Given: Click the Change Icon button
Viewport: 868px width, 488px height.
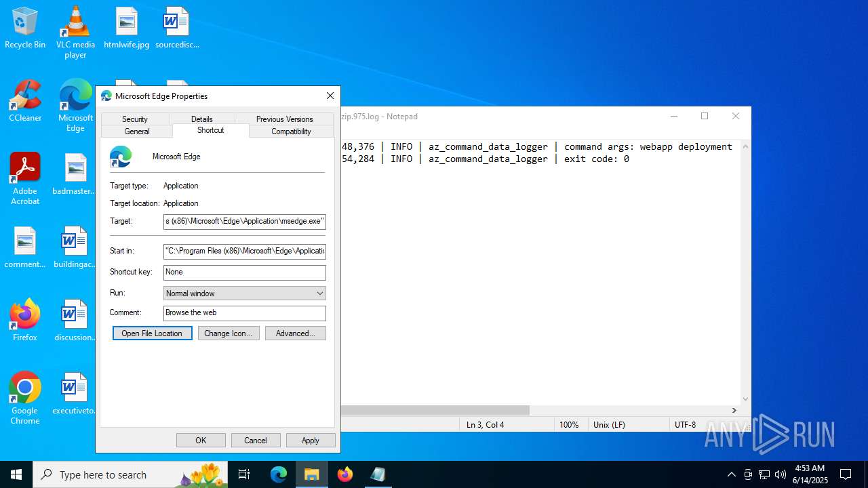Looking at the screenshot, I should [229, 333].
